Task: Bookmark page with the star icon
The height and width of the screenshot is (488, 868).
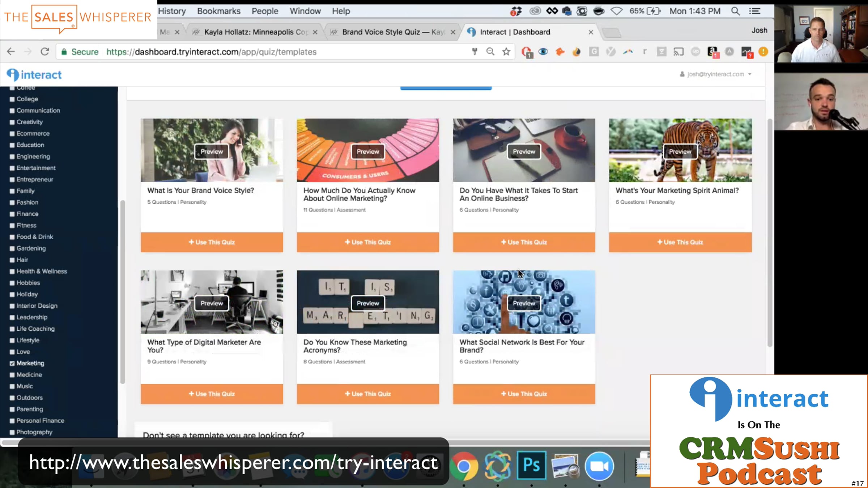Action: [506, 52]
